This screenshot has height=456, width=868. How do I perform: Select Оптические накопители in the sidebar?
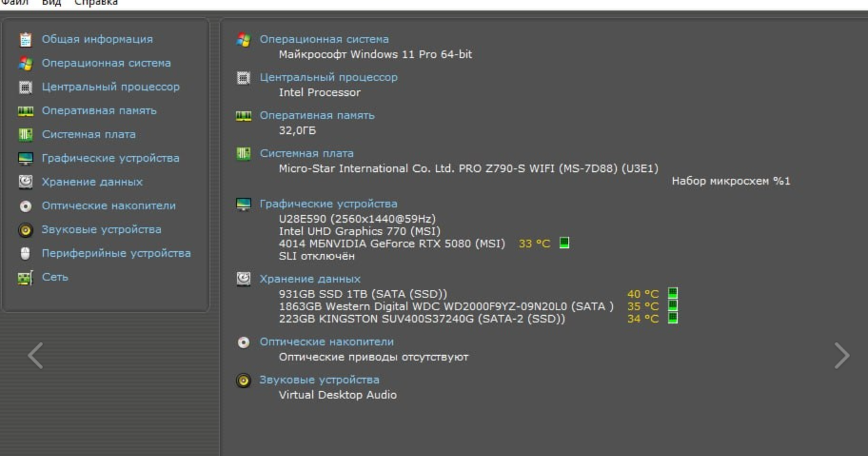pos(109,206)
